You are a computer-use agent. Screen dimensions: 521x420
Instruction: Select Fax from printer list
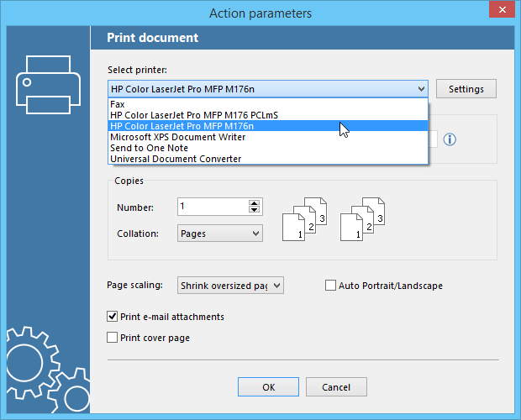pos(268,104)
